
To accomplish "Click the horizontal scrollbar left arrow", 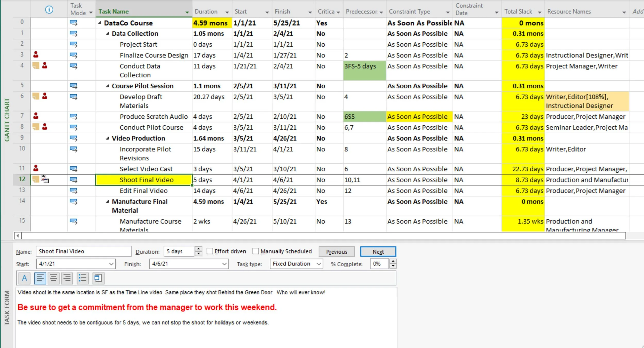I will [18, 236].
